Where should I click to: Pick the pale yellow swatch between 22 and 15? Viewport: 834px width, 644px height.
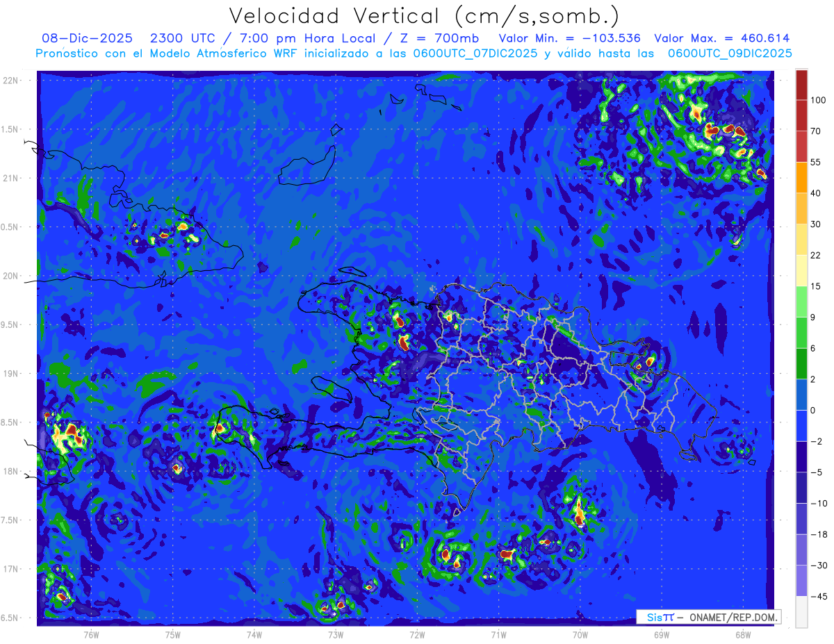pyautogui.click(x=801, y=271)
